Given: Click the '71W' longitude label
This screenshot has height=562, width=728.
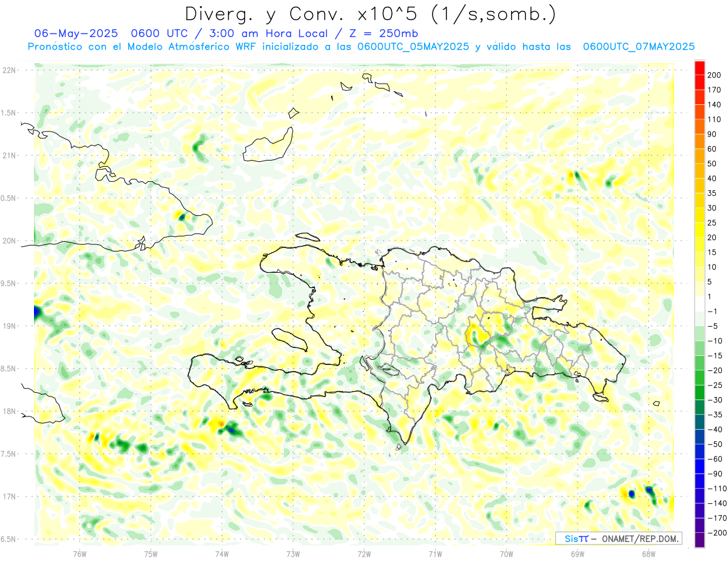Looking at the screenshot, I should click(435, 554).
